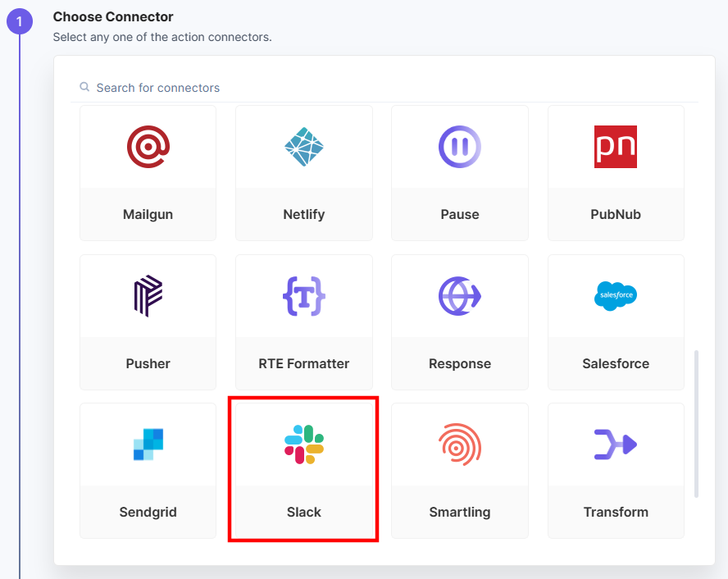Screen dimensions: 728x579
Task: Pick the Pause connector icon
Action: click(x=460, y=147)
